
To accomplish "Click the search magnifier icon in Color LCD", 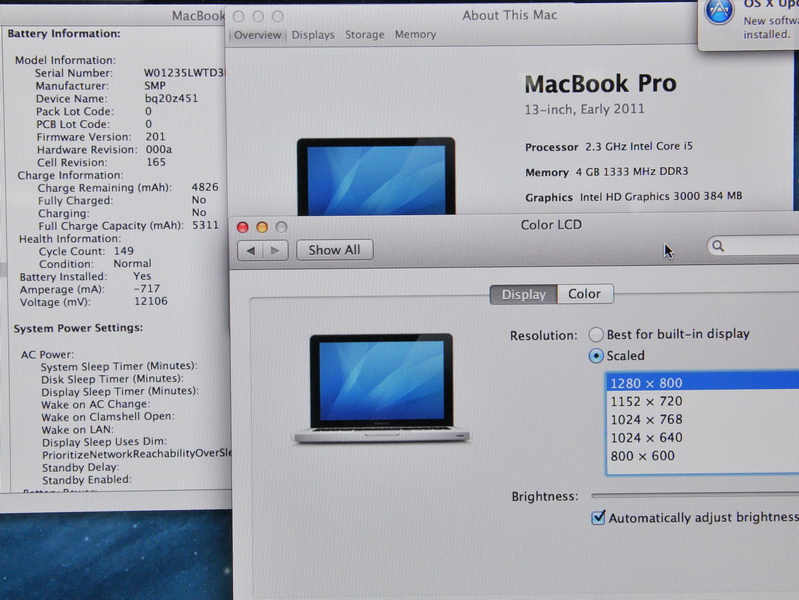I will [718, 246].
